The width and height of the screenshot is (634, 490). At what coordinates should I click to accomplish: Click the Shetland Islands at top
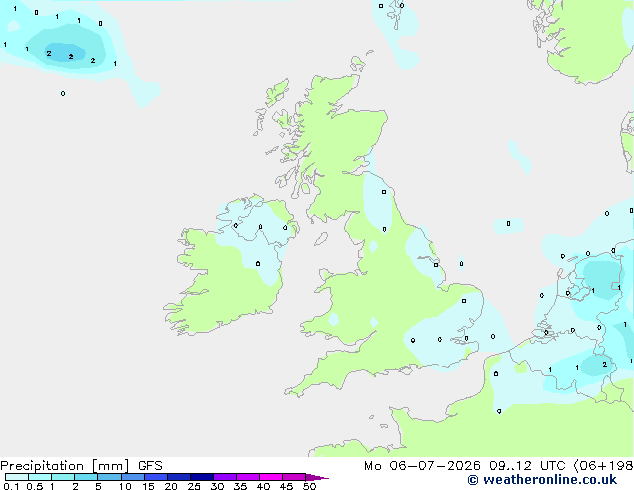tap(395, 14)
